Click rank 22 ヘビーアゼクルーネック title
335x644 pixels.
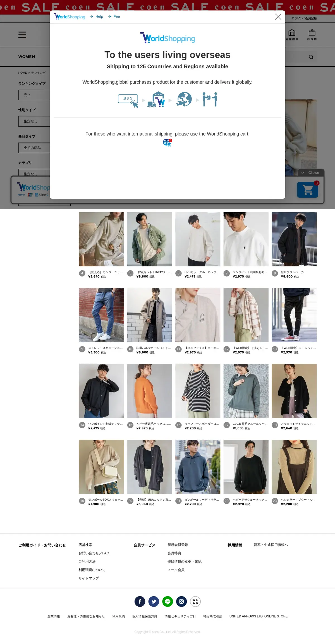tap(250, 500)
